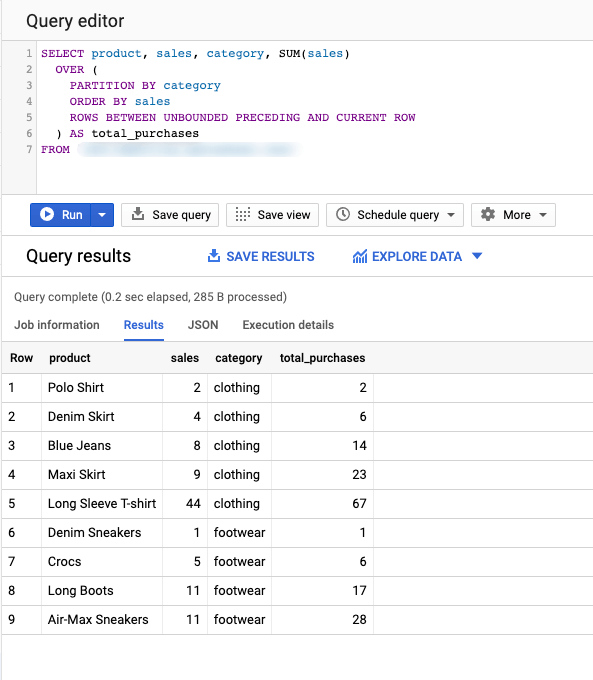Select the Crocs cell
The image size is (593, 680).
point(102,562)
